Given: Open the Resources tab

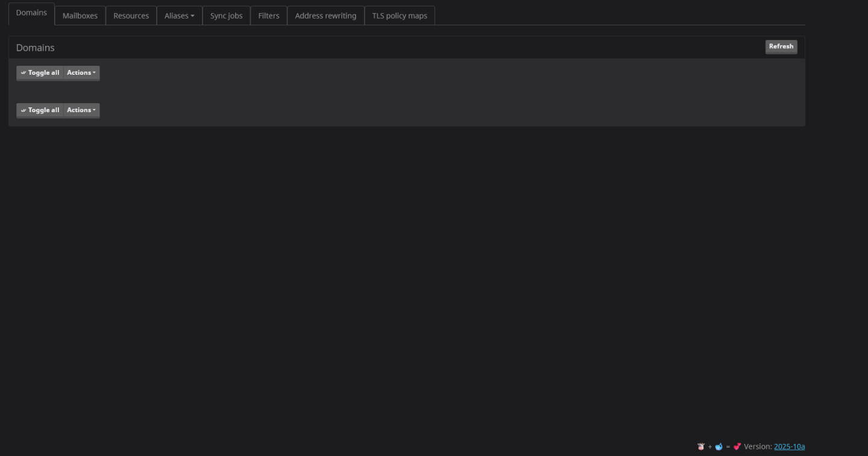Looking at the screenshot, I should tap(131, 16).
